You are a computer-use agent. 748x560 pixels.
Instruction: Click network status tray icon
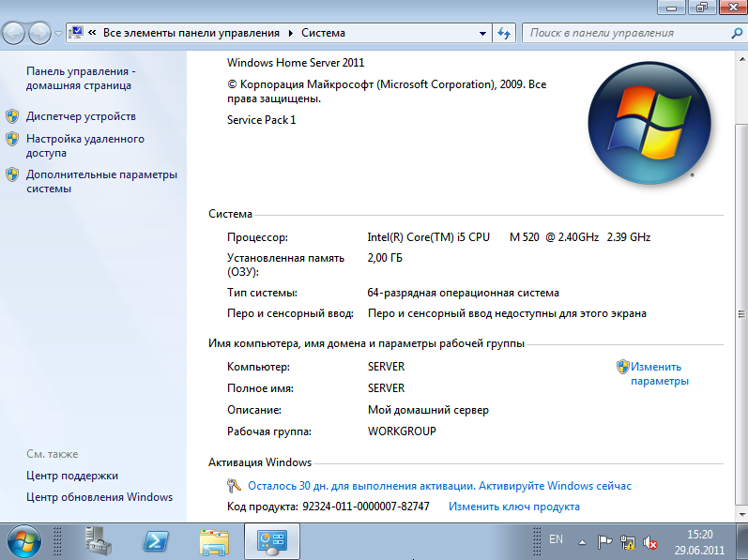point(628,542)
